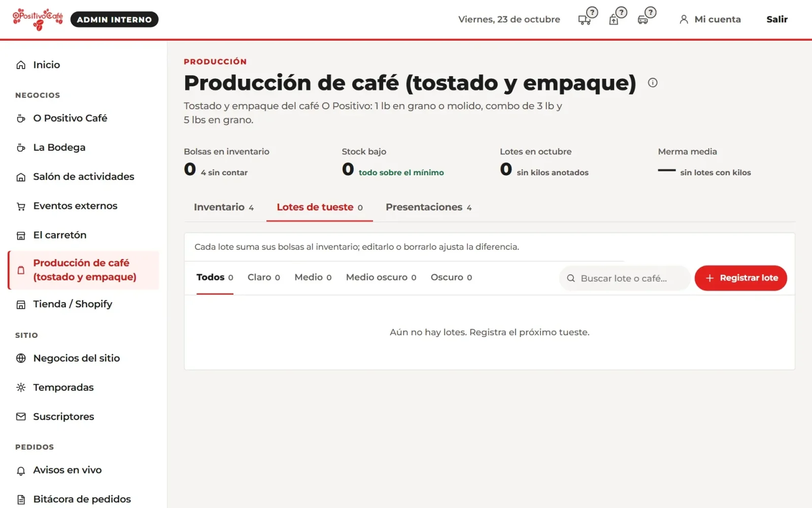Image resolution: width=812 pixels, height=508 pixels.
Task: Click the date Viernes, 23 de octubre
Action: tap(509, 19)
